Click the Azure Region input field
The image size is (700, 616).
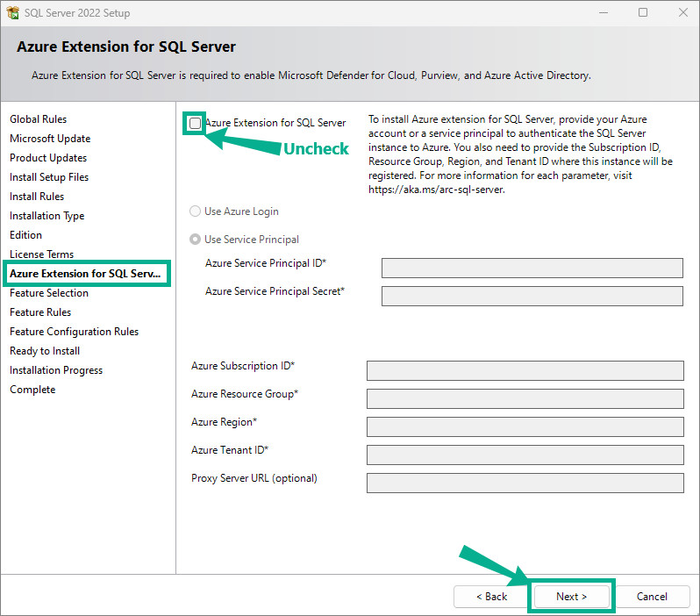pos(525,427)
